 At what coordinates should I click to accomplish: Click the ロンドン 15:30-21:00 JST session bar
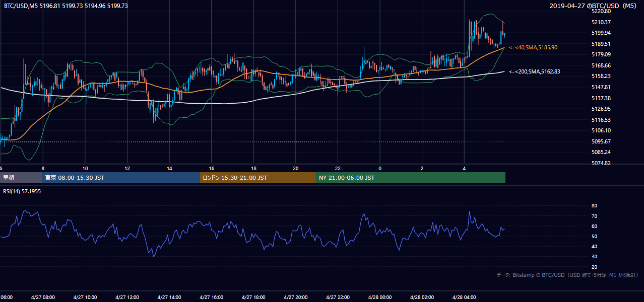(x=258, y=178)
